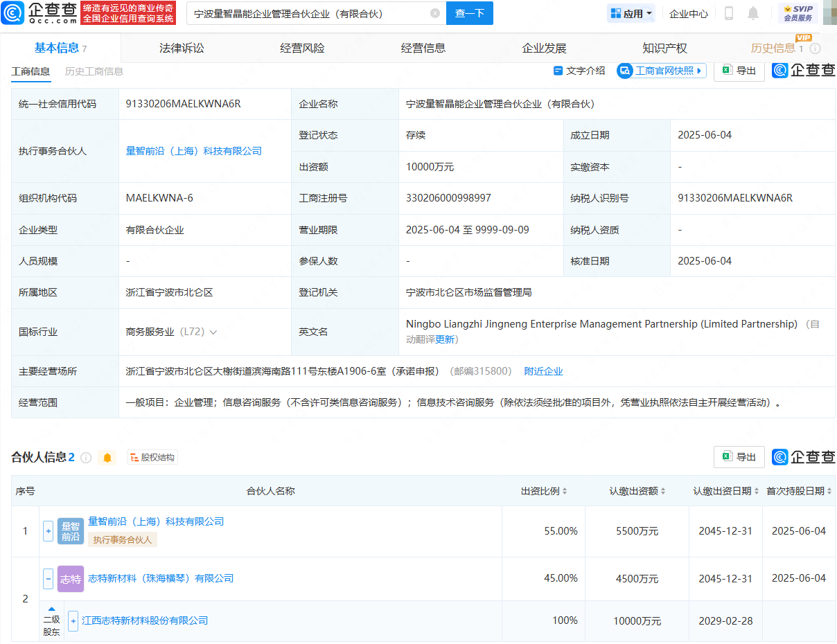Open executive partner 量智前沿（上海）科技有限公司 link
837x644 pixels.
click(194, 151)
